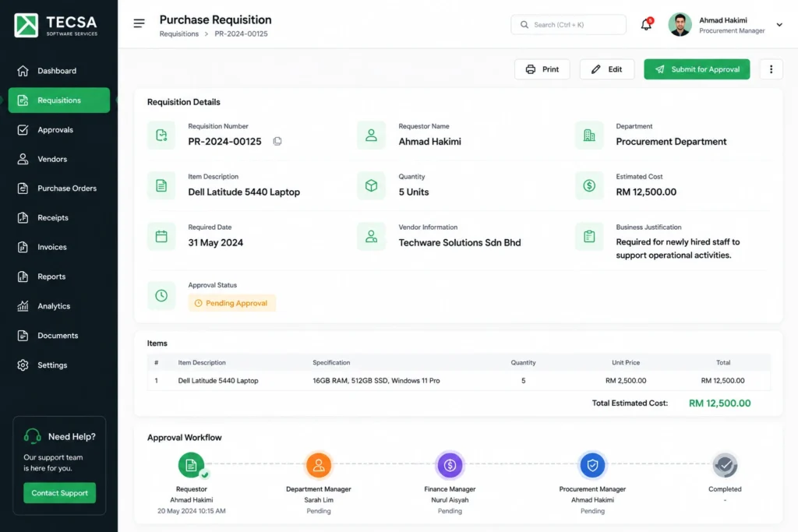Click the Quantity box icon
This screenshot has height=532, width=798.
pyautogui.click(x=371, y=185)
